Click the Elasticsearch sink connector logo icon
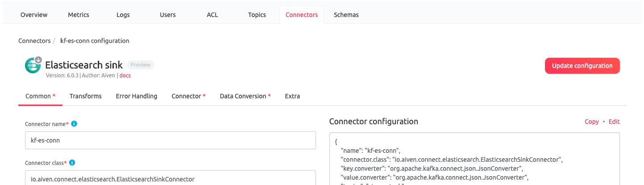The width and height of the screenshot is (644, 185). pyautogui.click(x=33, y=65)
